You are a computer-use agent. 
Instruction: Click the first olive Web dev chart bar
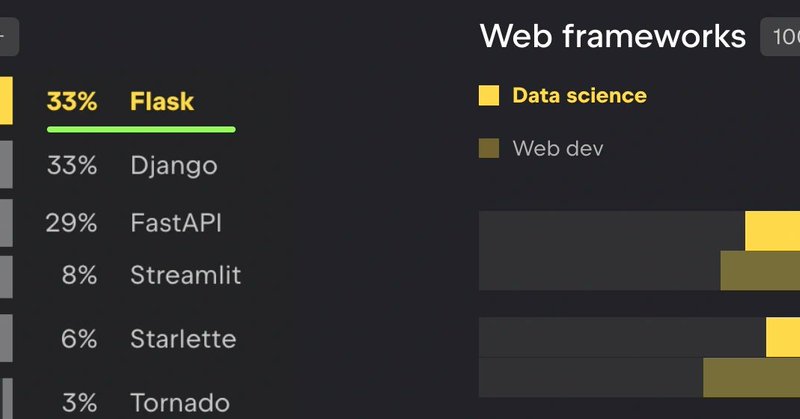(760, 270)
